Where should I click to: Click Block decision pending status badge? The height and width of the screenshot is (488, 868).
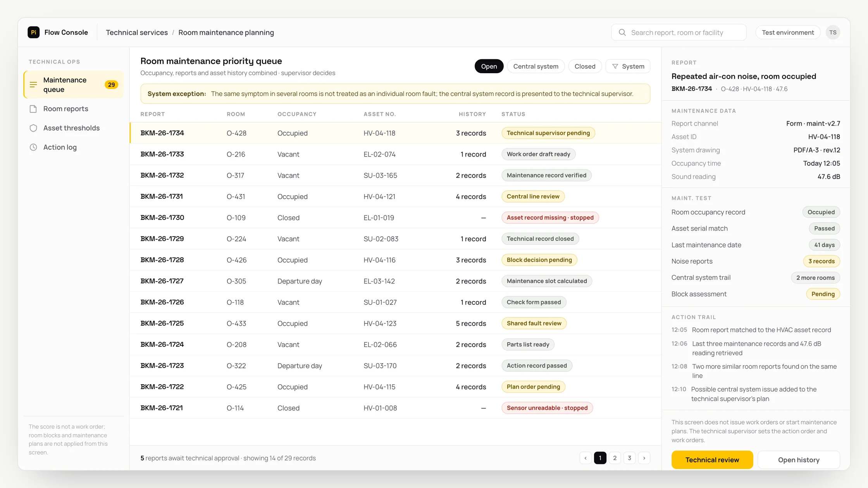click(x=539, y=260)
